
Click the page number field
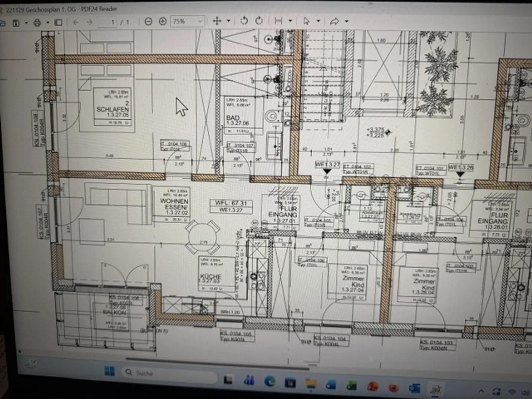click(x=107, y=22)
